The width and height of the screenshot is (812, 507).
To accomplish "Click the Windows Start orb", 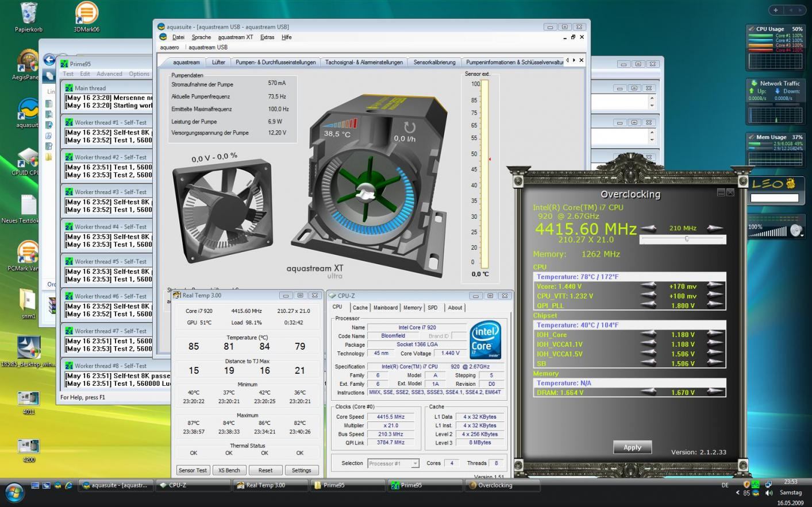I will pyautogui.click(x=14, y=492).
